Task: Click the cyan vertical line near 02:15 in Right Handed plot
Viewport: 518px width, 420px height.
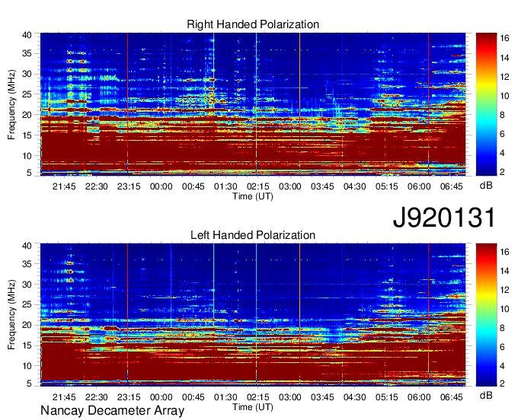Action: pyautogui.click(x=256, y=104)
